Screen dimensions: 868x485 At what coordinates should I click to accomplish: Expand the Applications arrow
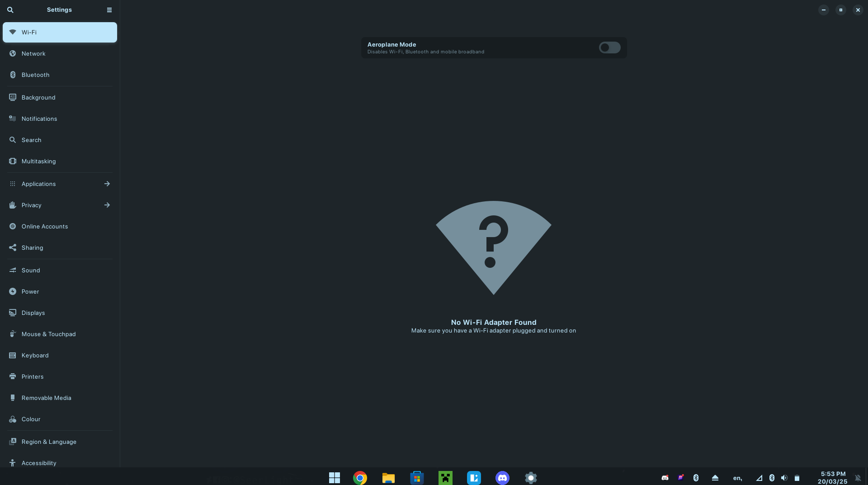pos(107,184)
